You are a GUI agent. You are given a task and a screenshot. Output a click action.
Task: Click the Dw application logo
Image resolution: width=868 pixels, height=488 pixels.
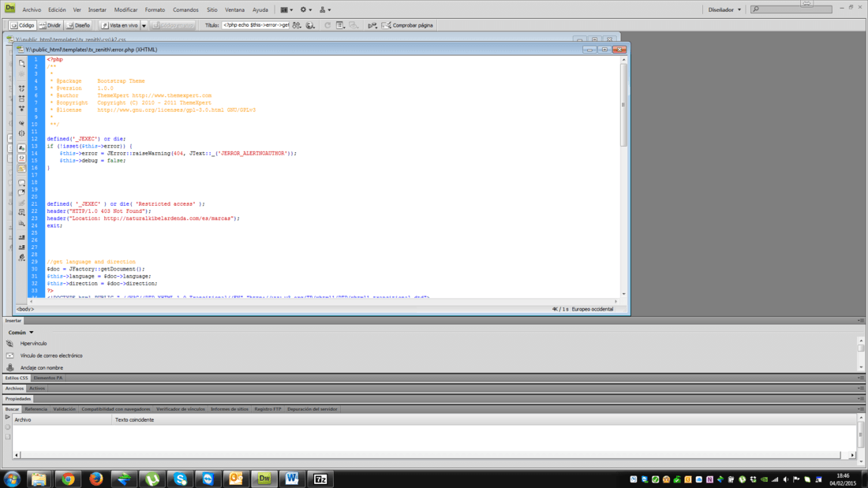coord(10,9)
